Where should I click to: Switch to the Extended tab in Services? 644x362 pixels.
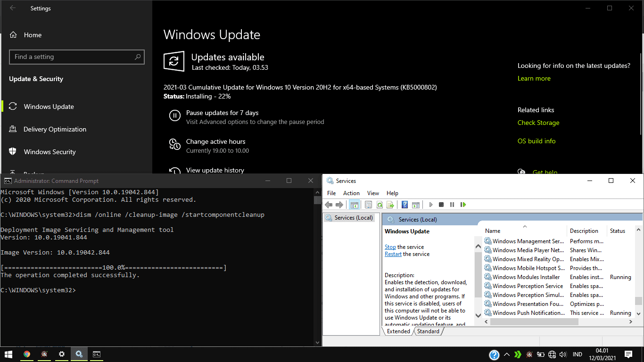coord(398,331)
